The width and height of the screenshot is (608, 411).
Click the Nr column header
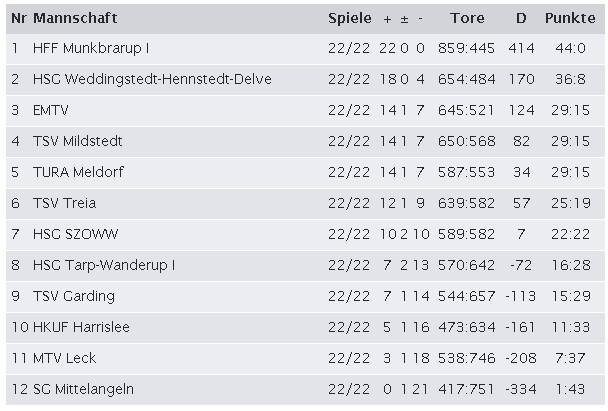coord(19,18)
